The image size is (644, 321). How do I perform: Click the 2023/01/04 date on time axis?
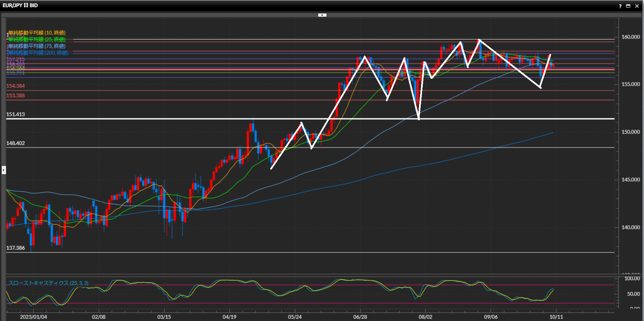(x=33, y=317)
